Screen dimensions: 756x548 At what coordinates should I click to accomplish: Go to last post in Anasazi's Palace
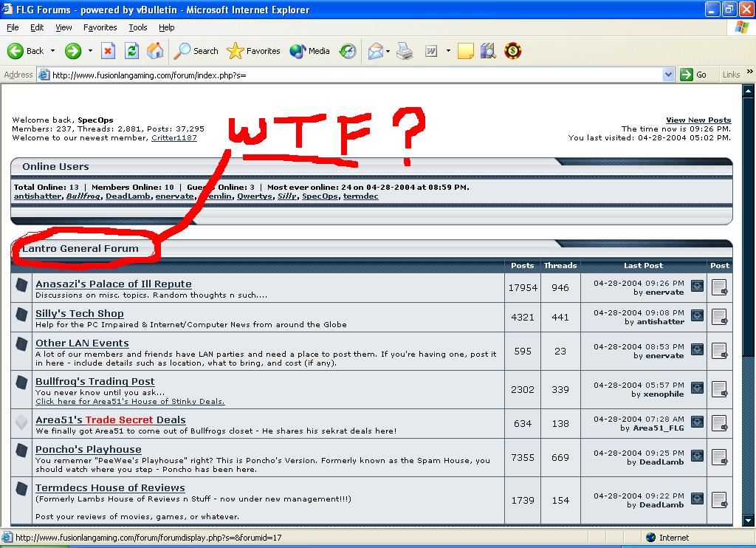coord(697,286)
